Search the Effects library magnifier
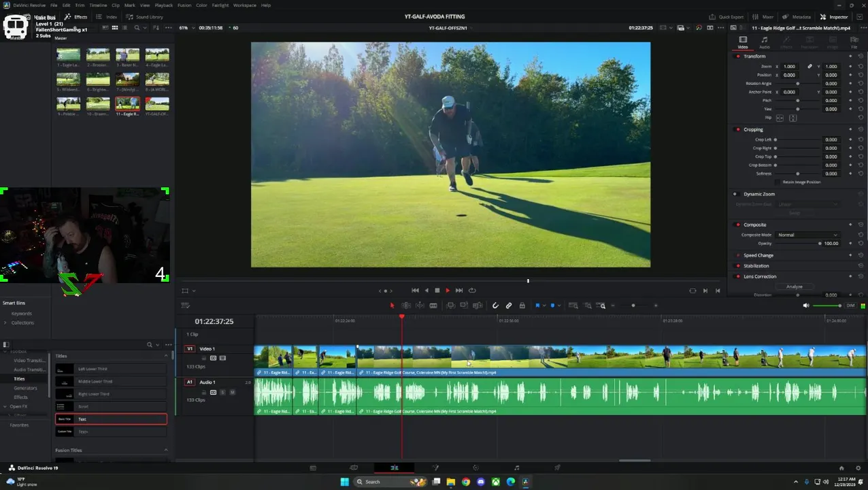 pyautogui.click(x=150, y=344)
